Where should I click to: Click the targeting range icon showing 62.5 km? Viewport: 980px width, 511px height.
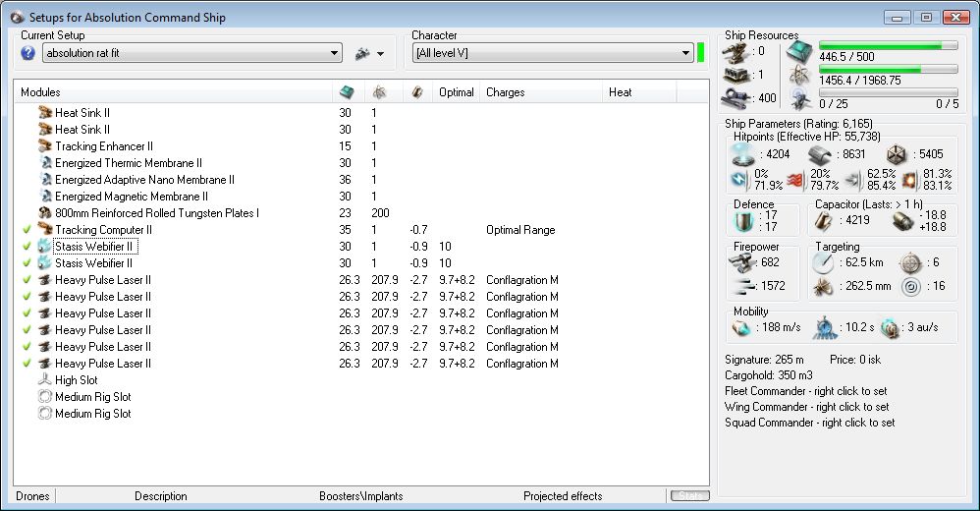(x=823, y=263)
